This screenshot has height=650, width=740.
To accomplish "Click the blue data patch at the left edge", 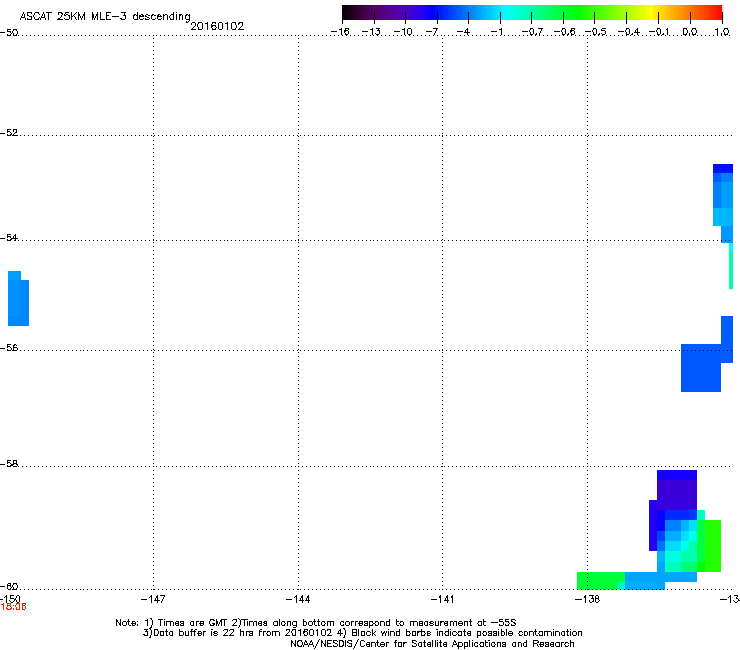I will coord(18,298).
